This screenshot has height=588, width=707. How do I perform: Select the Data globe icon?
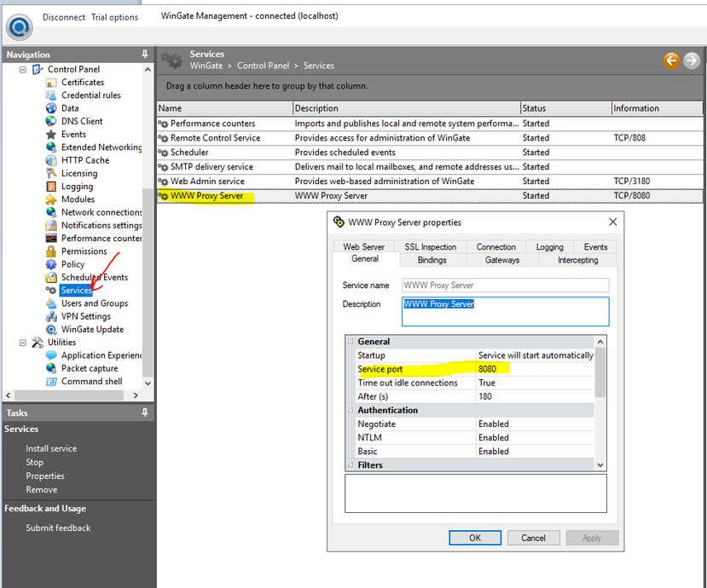tap(51, 108)
